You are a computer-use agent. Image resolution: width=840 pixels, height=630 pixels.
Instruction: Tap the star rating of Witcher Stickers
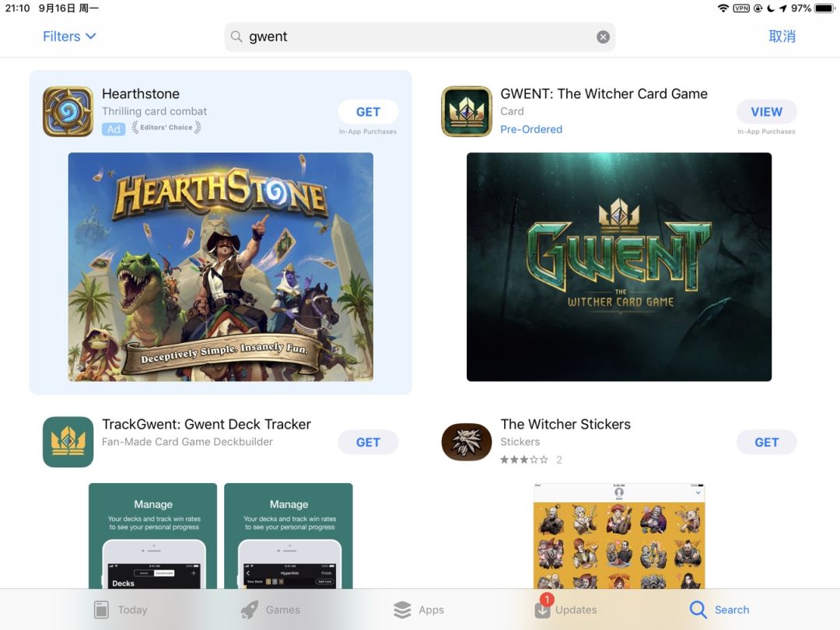(x=524, y=460)
